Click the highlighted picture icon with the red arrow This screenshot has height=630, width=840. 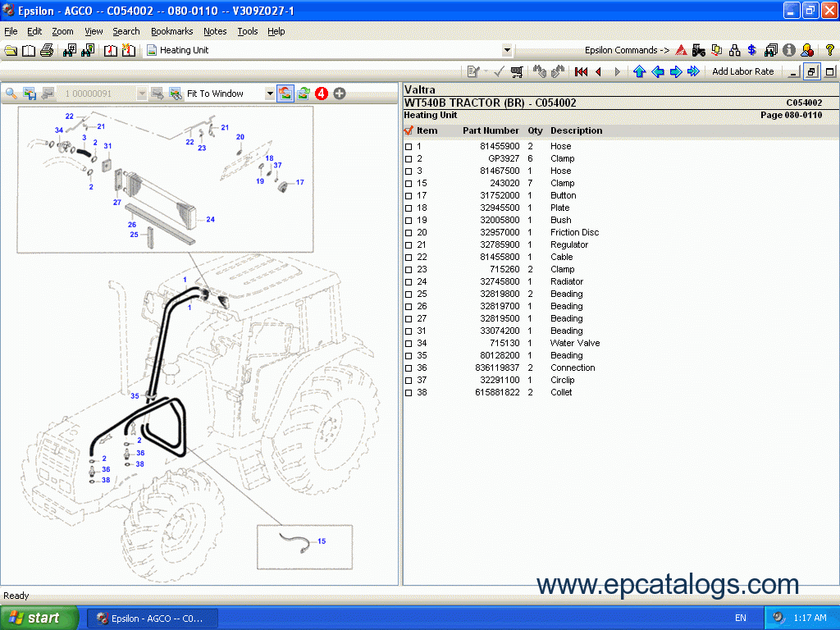tap(285, 94)
